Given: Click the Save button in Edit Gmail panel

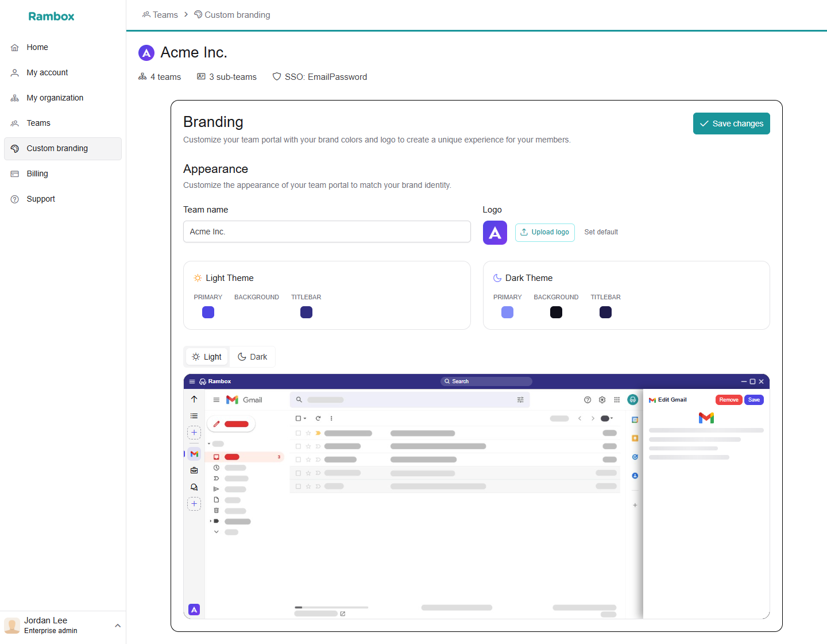Looking at the screenshot, I should tap(754, 400).
